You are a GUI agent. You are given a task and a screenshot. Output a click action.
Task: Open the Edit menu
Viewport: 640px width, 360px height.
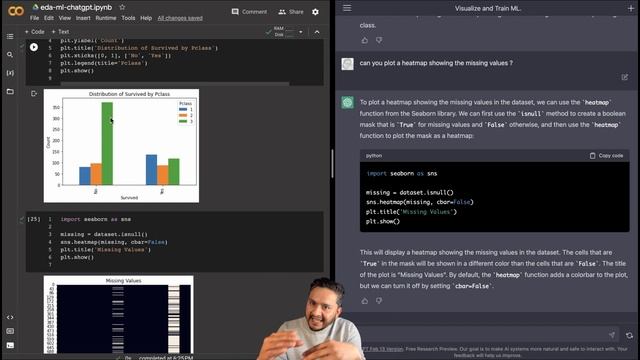[49, 18]
